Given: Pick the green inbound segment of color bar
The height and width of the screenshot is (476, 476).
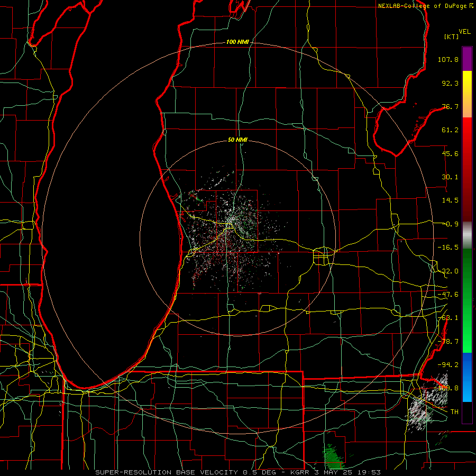Looking at the screenshot, I should click(x=467, y=300).
